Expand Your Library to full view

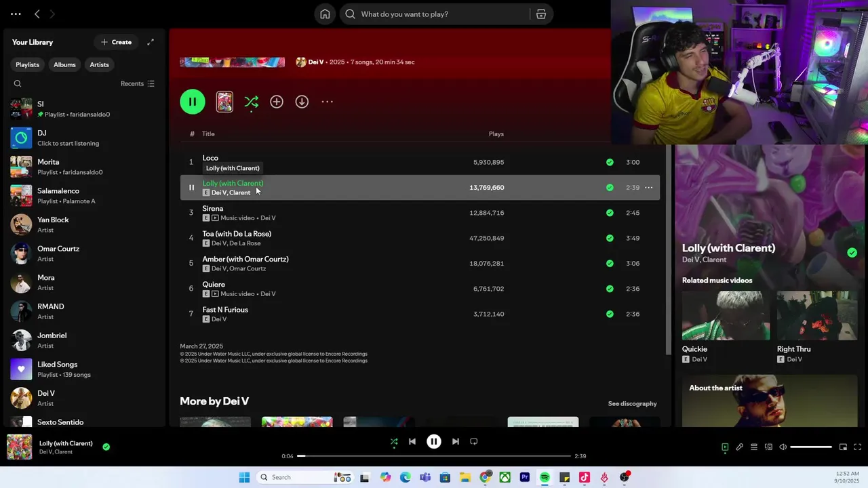[x=151, y=42]
